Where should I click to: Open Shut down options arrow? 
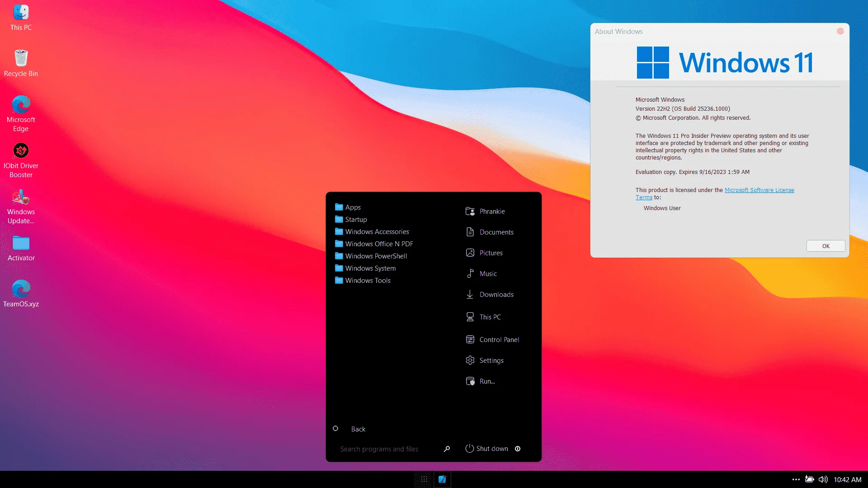click(518, 449)
